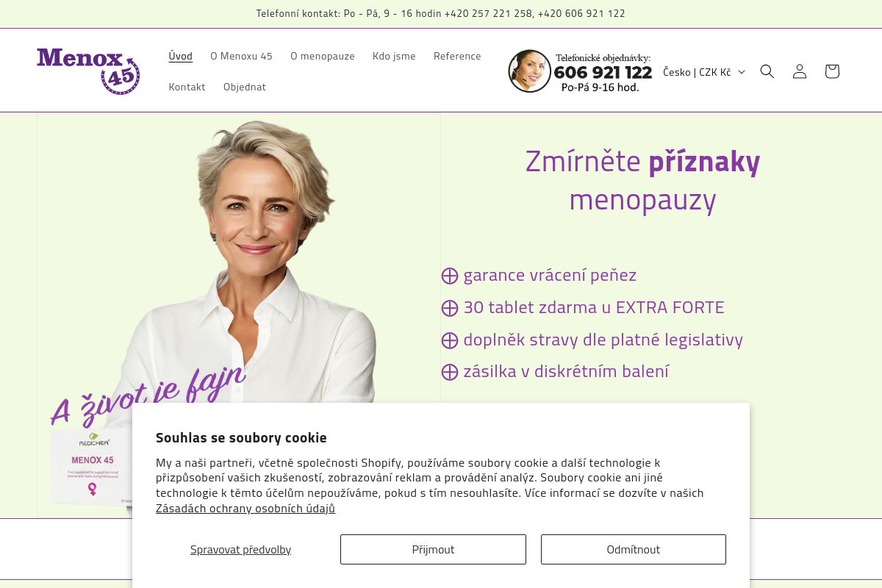Open the O menopauze menu item
Image resolution: width=882 pixels, height=588 pixels.
(323, 56)
